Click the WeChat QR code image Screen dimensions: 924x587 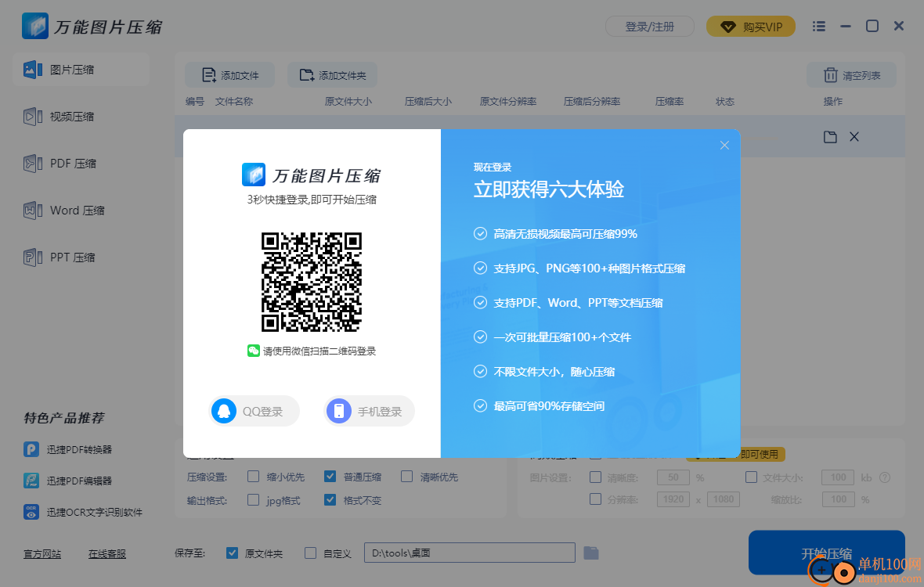click(x=311, y=282)
